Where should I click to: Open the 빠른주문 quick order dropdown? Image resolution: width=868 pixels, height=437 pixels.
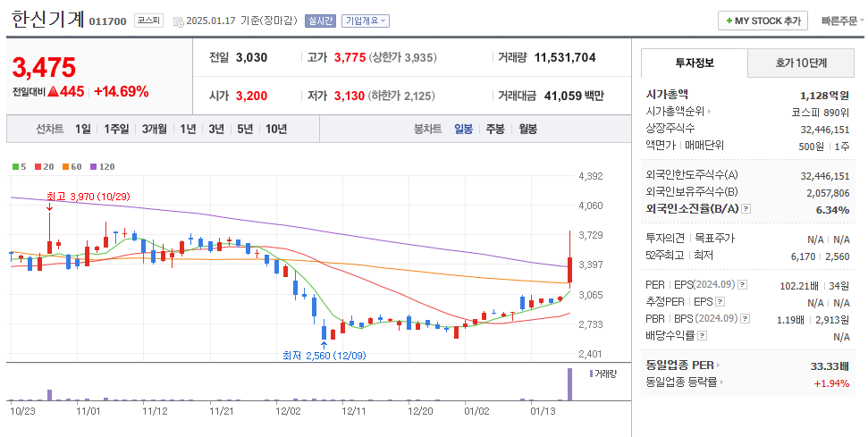pyautogui.click(x=841, y=21)
